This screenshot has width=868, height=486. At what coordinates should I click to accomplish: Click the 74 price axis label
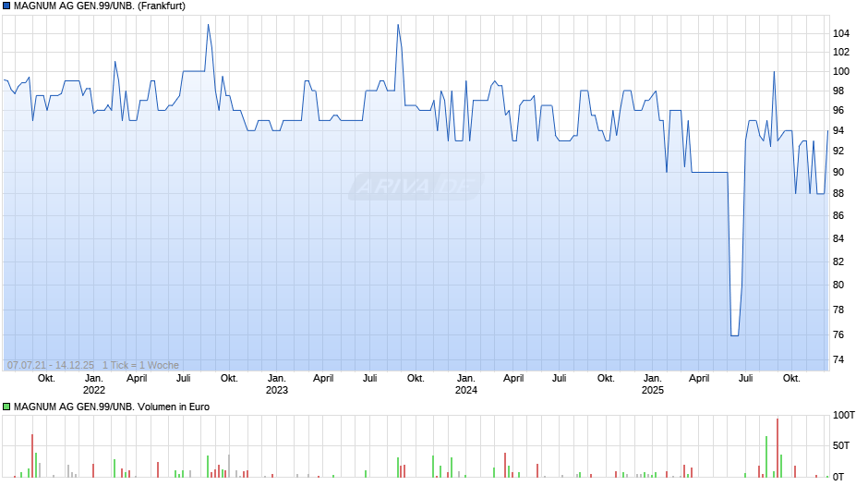tap(838, 359)
